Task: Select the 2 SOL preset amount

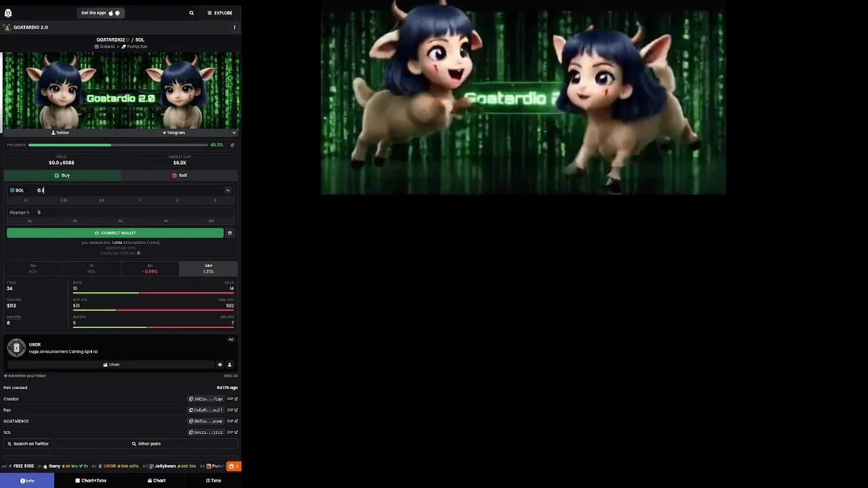Action: (178, 201)
